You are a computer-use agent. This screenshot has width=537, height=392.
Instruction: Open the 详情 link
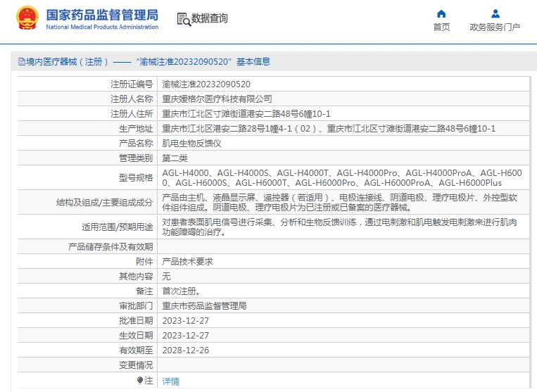click(x=170, y=381)
